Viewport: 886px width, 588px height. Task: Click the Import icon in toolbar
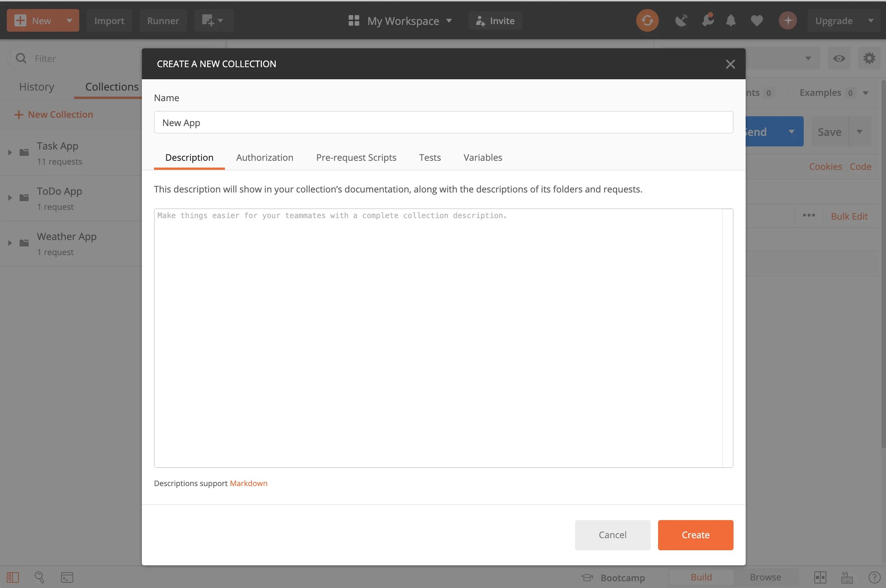pyautogui.click(x=108, y=20)
